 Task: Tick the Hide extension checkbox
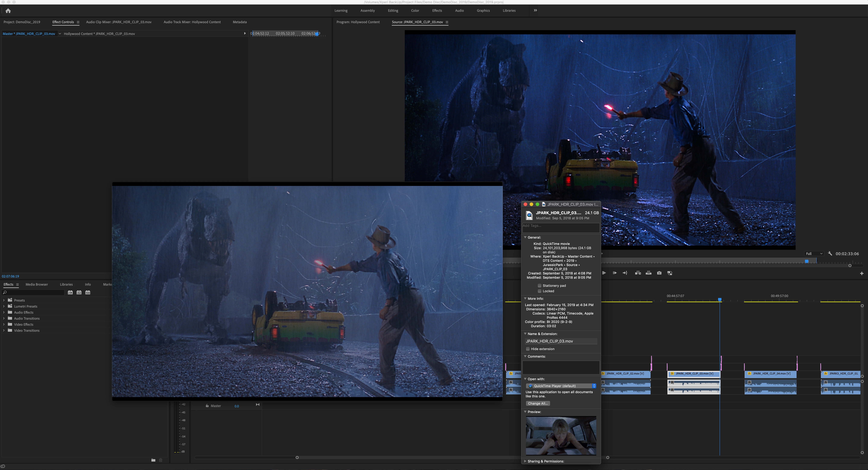(x=528, y=349)
